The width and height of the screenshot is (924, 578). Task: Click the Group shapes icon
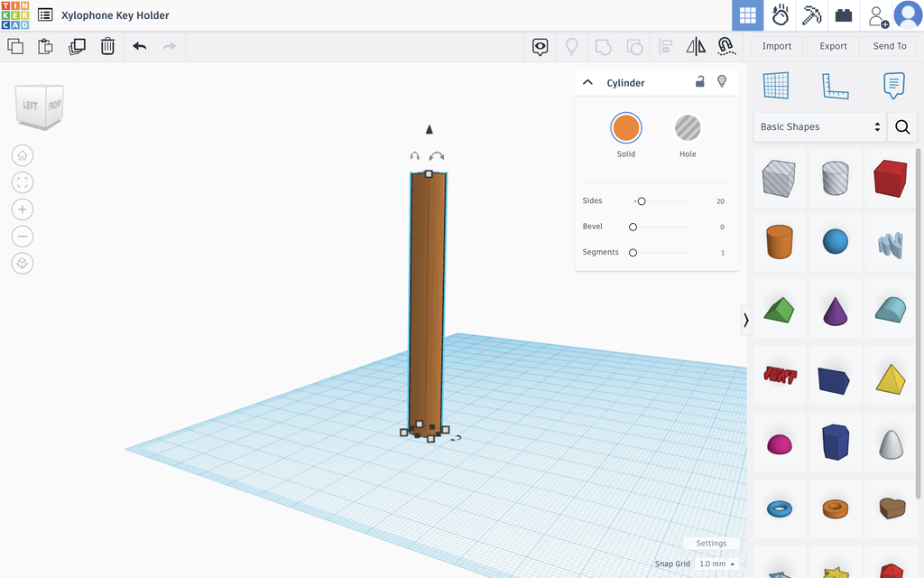603,47
